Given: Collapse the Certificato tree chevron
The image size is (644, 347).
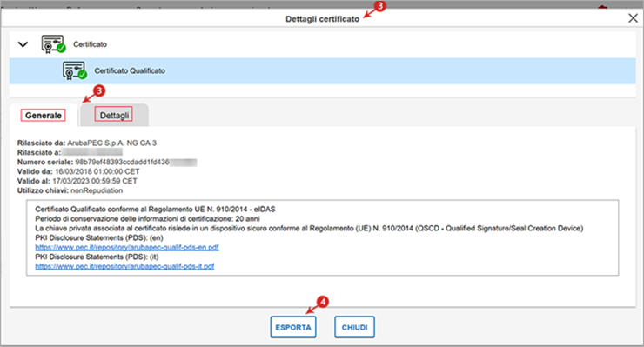Looking at the screenshot, I should point(23,44).
